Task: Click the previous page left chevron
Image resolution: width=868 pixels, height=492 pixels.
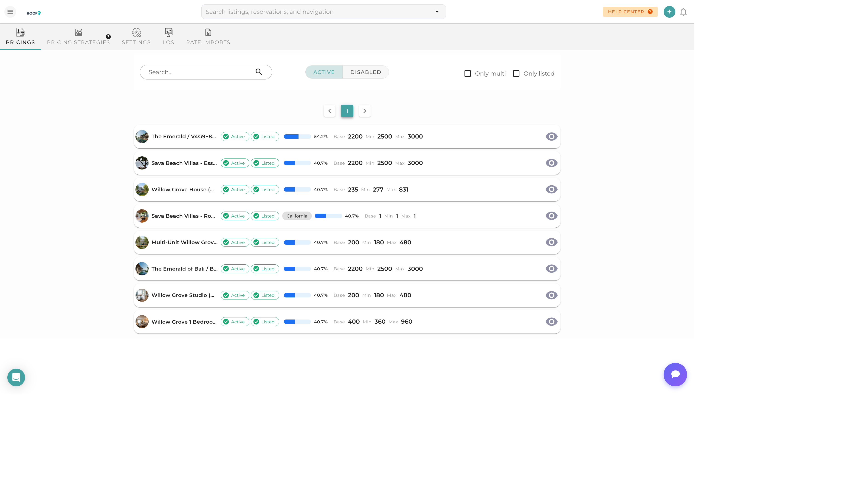Action: [x=329, y=111]
